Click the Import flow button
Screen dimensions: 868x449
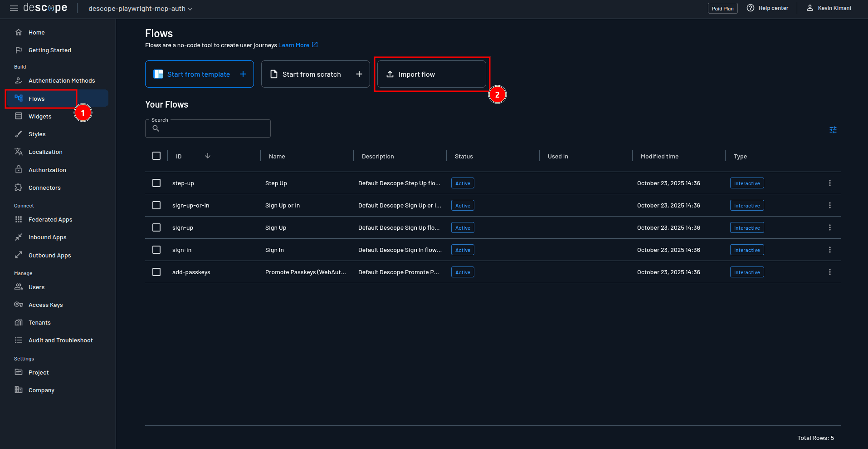point(431,74)
